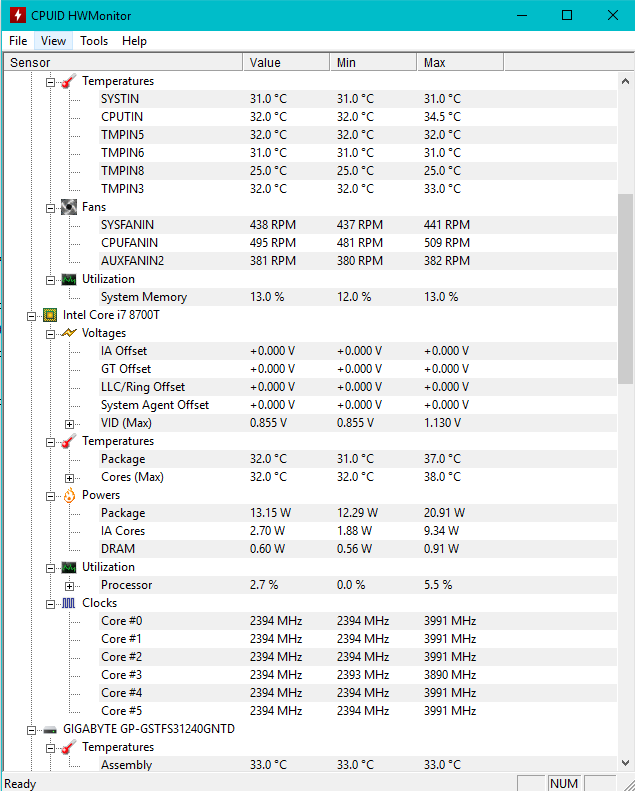Collapse the Fans section
The width and height of the screenshot is (635, 791).
tap(51, 207)
